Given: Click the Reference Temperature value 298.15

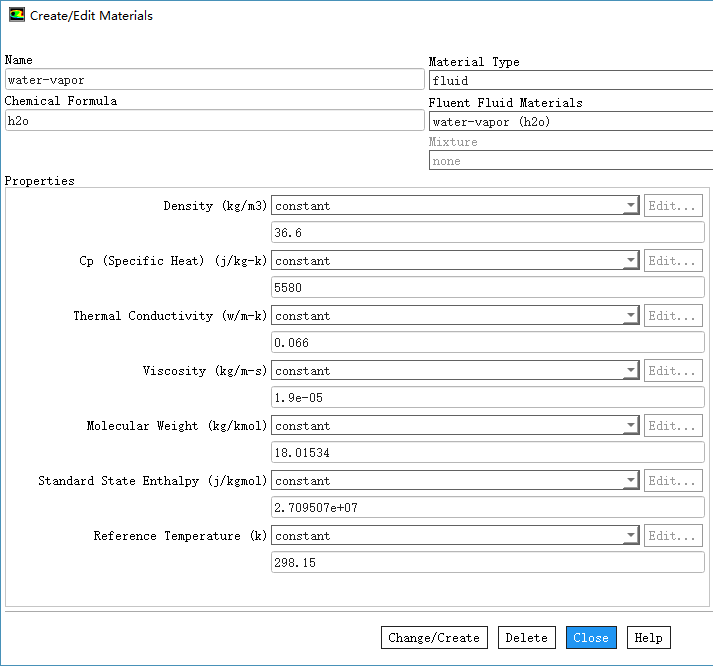Looking at the screenshot, I should [488, 563].
